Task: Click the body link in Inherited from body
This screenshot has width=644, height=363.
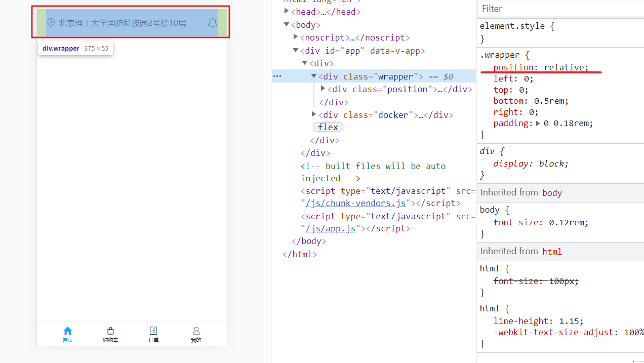Action: point(552,192)
